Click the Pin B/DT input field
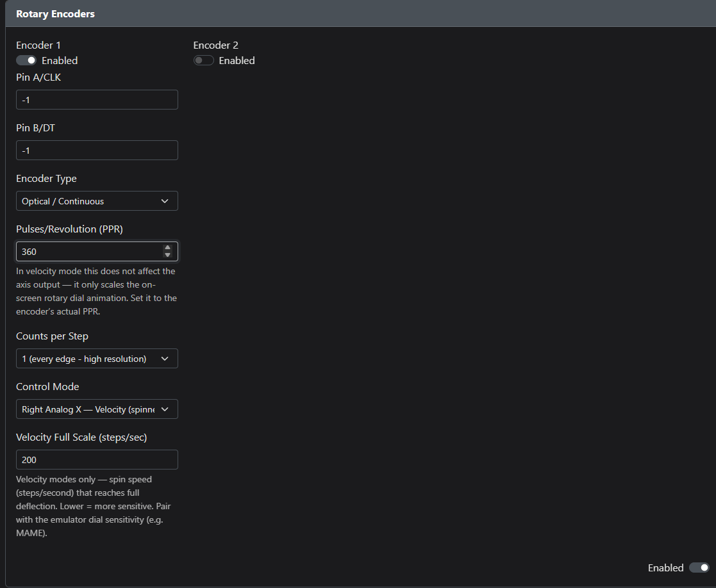Viewport: 716px width, 588px height. [97, 150]
